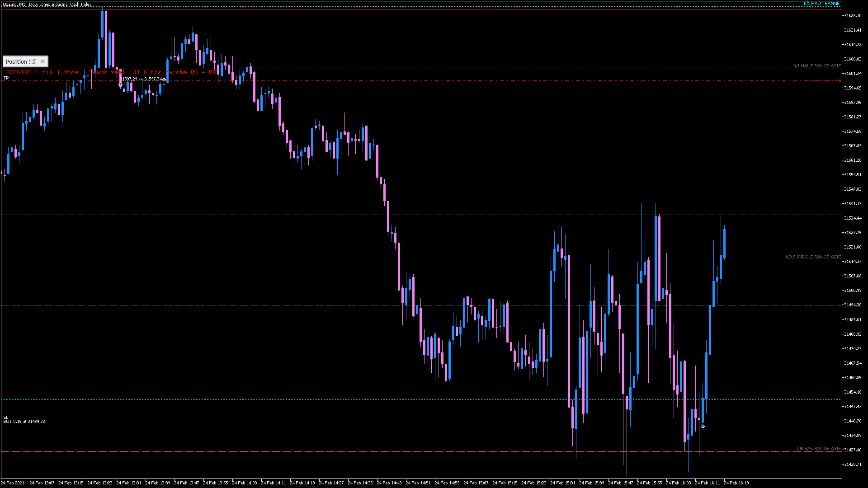Screen dimensions: 868x488
Task: Click 24 Feb 15:07 on the time axis
Action: click(x=476, y=483)
